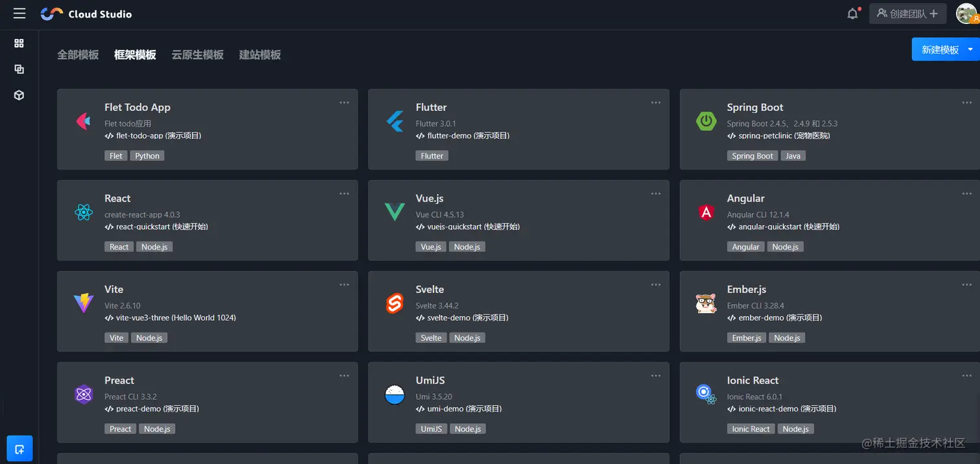Viewport: 980px width, 464px height.
Task: Open more options on Flutter card
Action: point(656,102)
